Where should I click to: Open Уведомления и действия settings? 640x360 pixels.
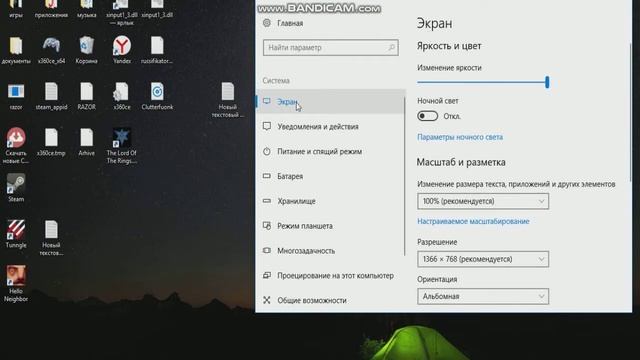[330, 127]
